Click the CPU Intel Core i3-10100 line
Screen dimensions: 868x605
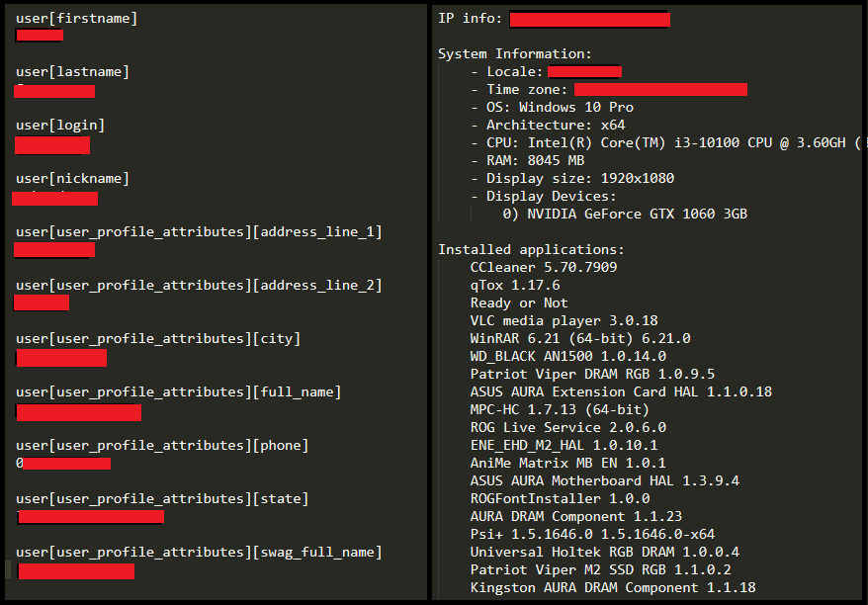666,142
